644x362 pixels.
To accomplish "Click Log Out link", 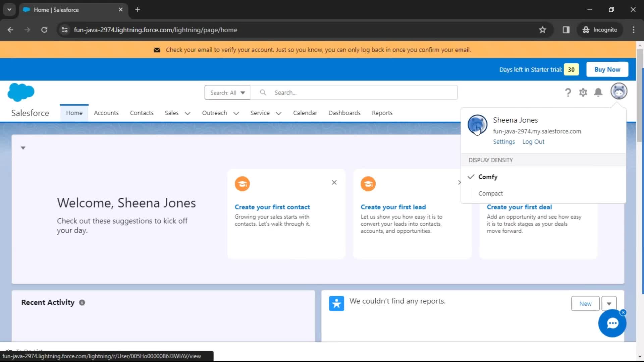I will 533,142.
